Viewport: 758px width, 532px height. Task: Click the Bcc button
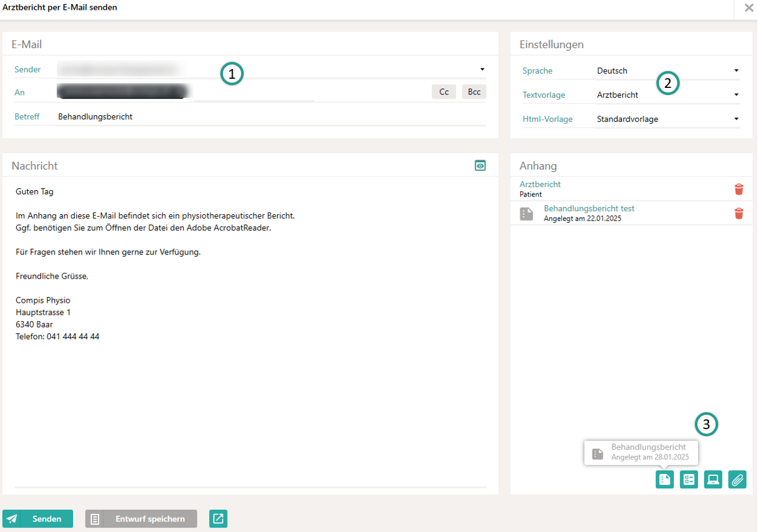474,92
